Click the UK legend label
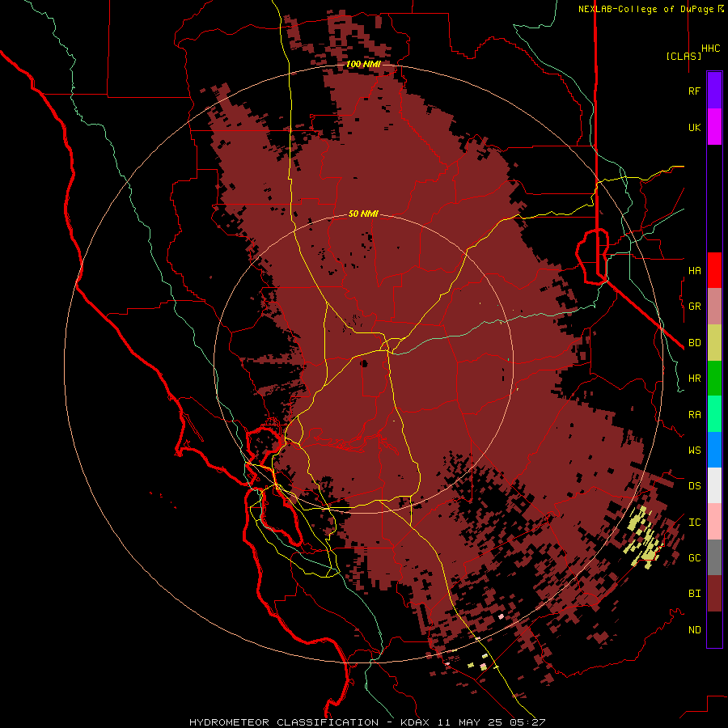The image size is (728, 728). point(694,128)
